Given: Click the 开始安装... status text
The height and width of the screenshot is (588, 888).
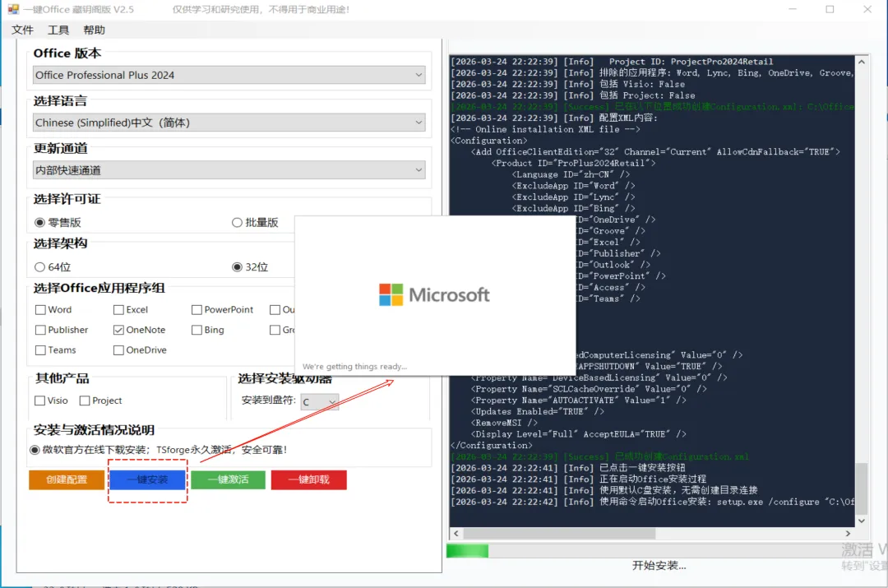Looking at the screenshot, I should (x=659, y=565).
